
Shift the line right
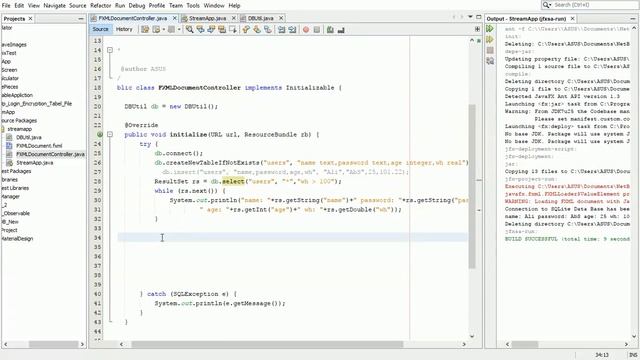(292, 29)
